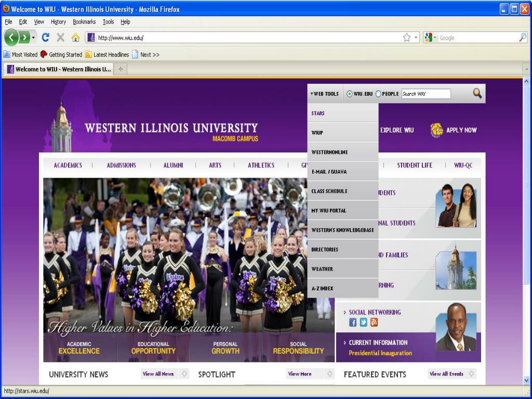
Task: Select STARS in Web Tools menu
Action: click(343, 113)
